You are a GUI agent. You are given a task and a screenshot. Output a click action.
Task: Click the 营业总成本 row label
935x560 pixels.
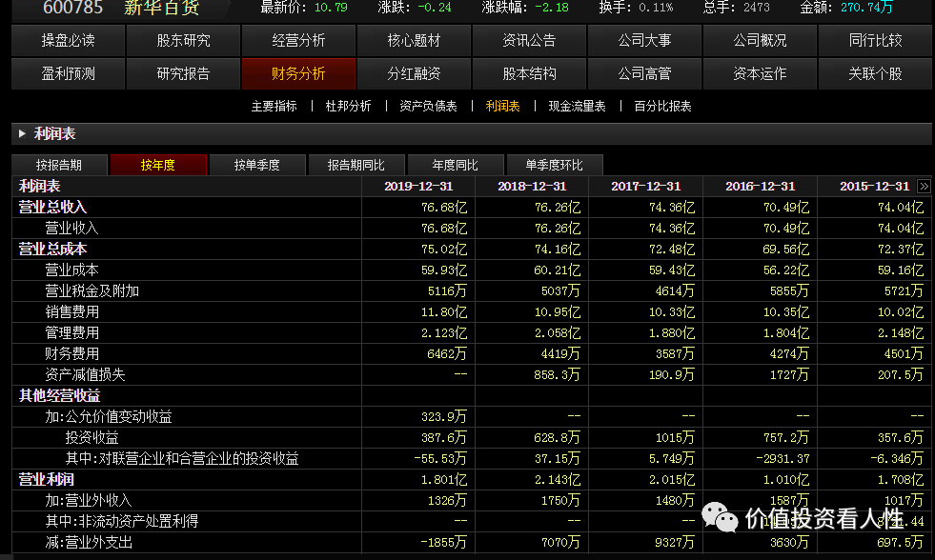(52, 249)
